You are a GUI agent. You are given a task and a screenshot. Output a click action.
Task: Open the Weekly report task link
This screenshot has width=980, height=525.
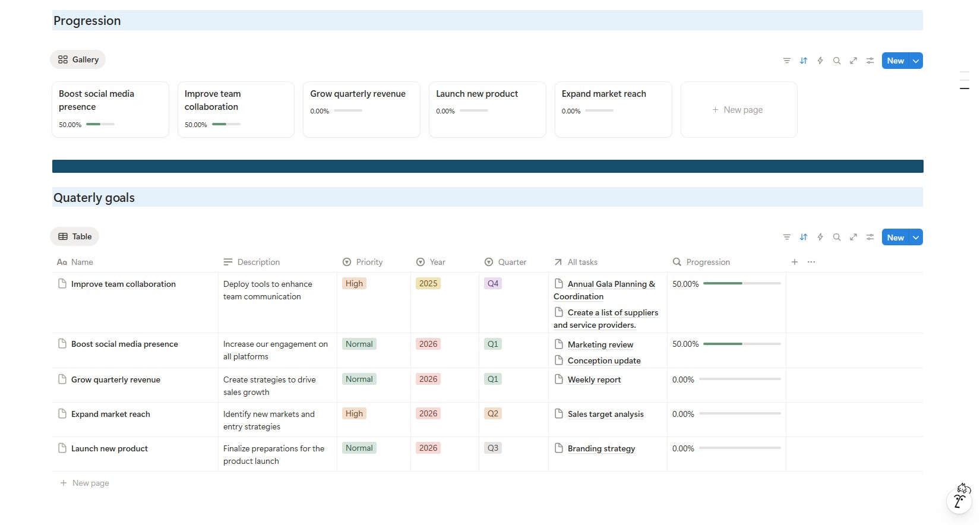point(594,379)
